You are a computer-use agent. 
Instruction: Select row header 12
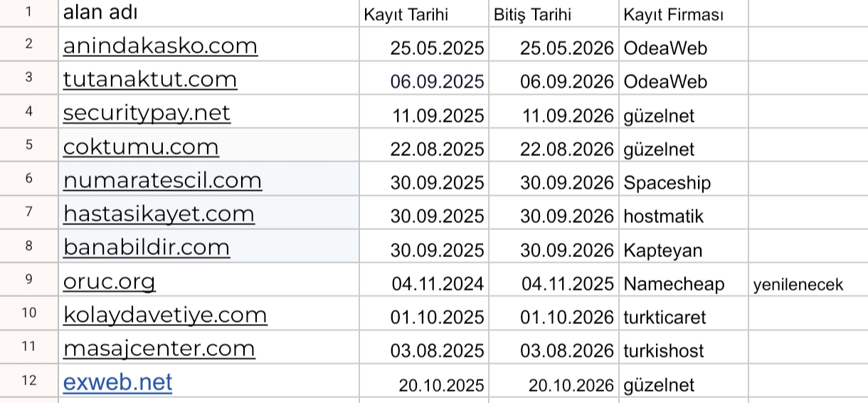point(29,380)
